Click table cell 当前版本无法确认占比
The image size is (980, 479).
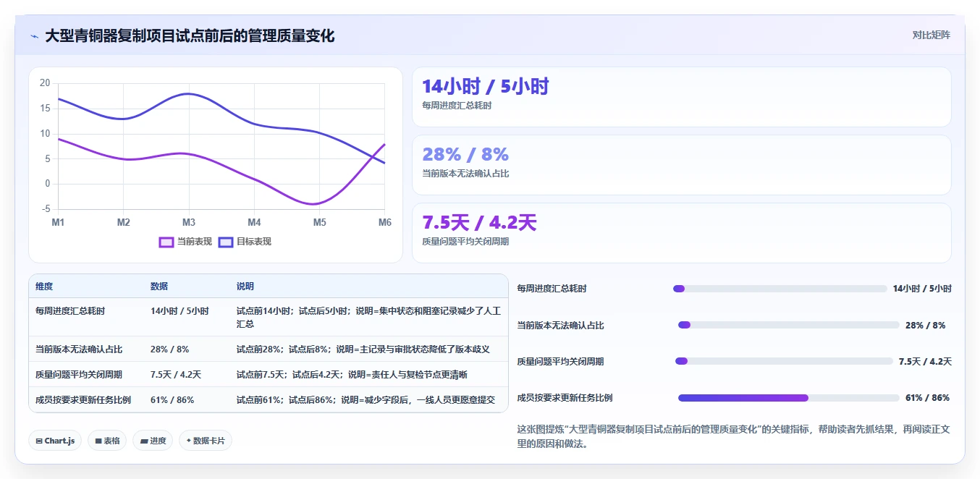click(79, 349)
